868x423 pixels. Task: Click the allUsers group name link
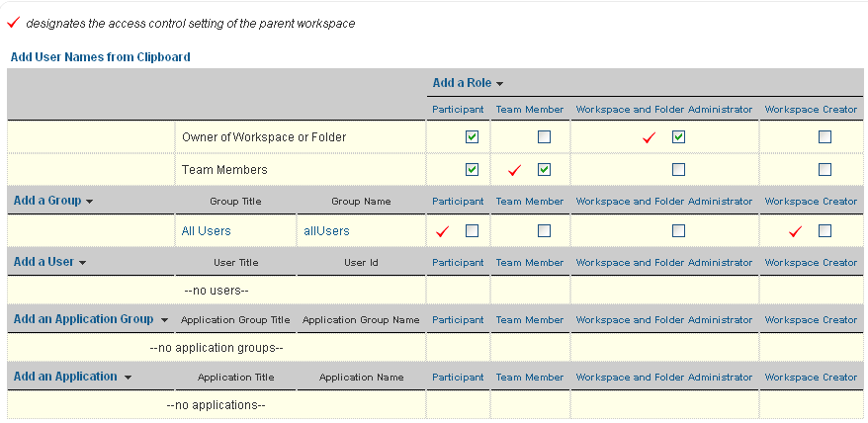point(326,231)
